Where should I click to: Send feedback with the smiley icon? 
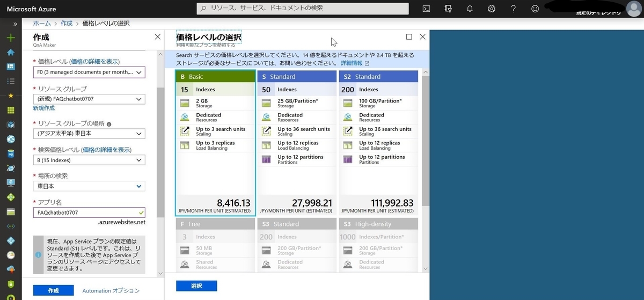click(535, 9)
